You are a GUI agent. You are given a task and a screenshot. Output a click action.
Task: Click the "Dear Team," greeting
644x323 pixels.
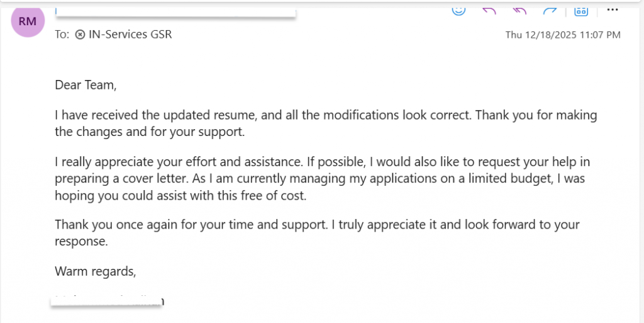click(86, 85)
